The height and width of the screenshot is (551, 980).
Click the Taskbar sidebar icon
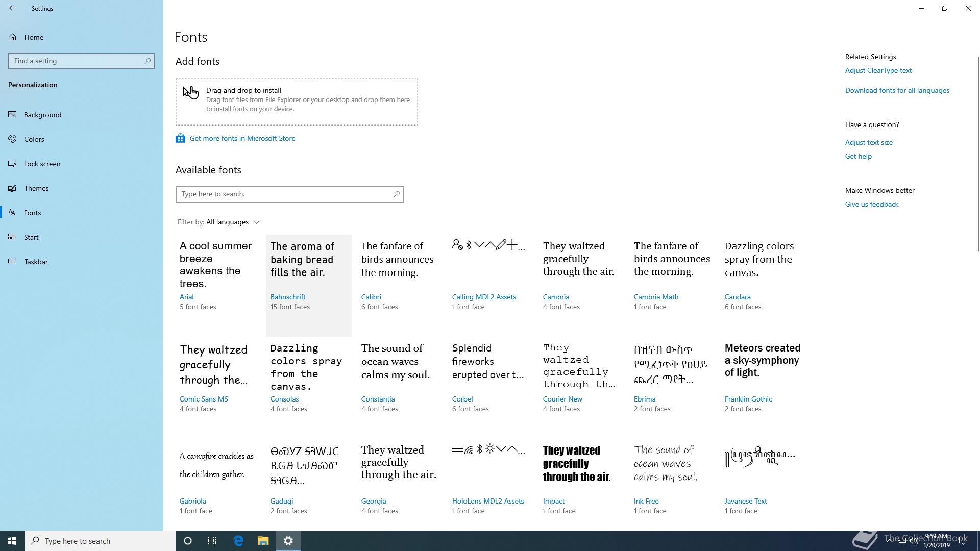coord(13,262)
